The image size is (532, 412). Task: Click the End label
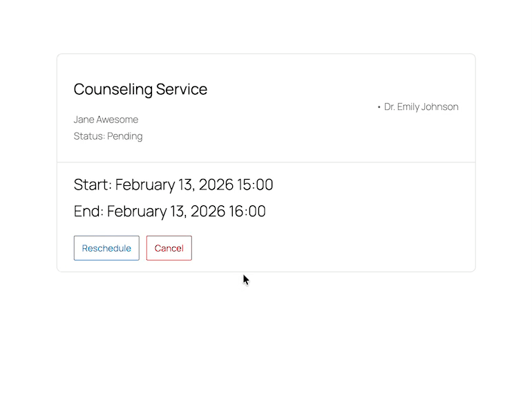click(x=88, y=211)
